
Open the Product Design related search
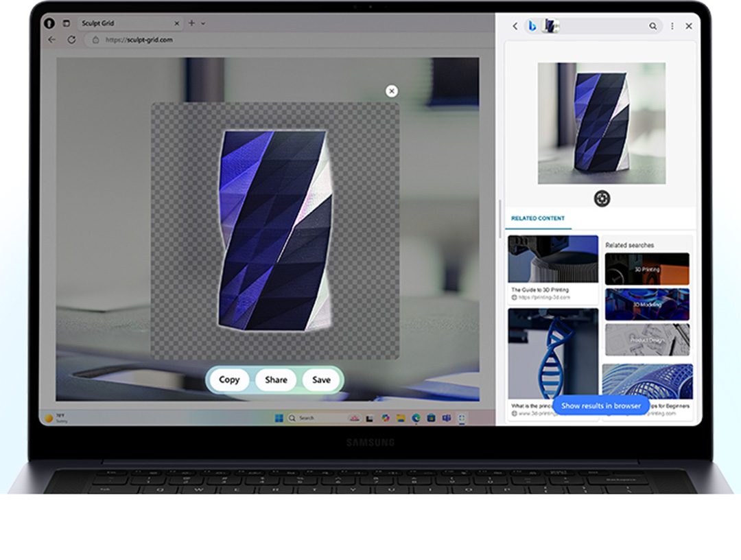point(647,340)
